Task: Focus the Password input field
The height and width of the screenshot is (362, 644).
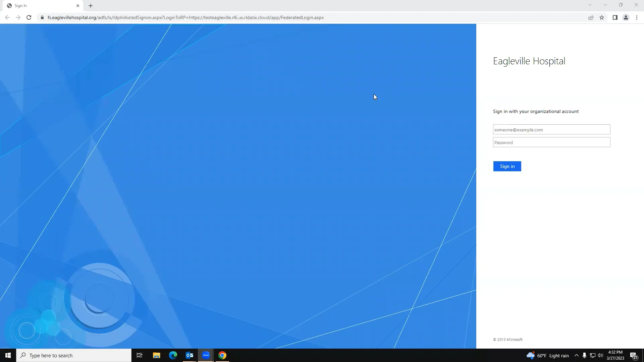Action: 551,142
